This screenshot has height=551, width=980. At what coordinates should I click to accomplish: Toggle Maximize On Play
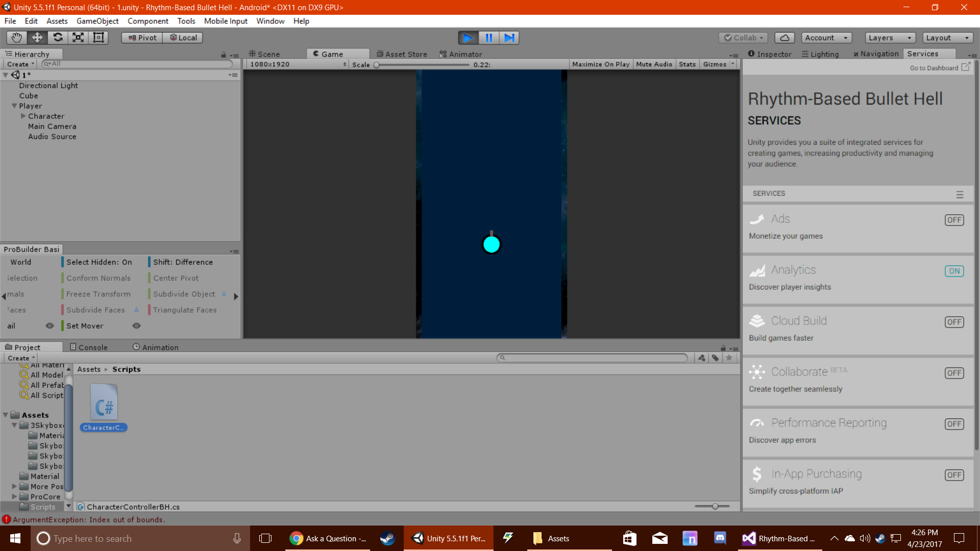(601, 64)
